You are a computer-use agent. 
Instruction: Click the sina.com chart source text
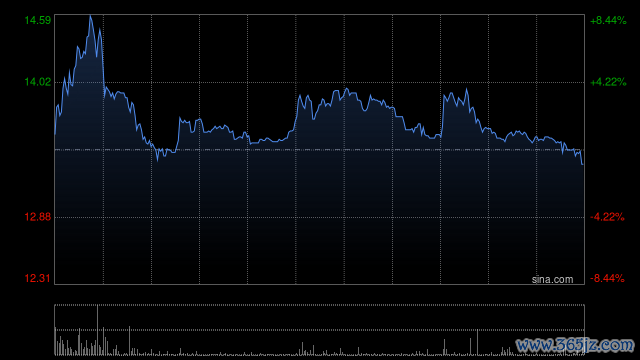[x=552, y=280]
